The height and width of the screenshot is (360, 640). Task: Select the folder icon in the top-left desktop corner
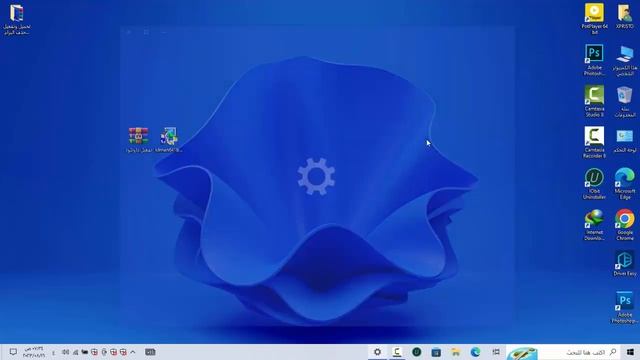click(x=17, y=19)
